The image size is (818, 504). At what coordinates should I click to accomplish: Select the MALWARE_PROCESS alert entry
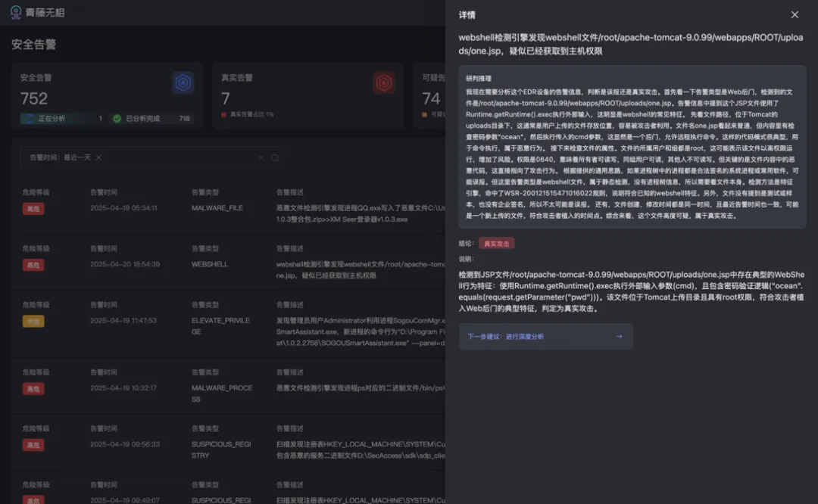(x=229, y=387)
